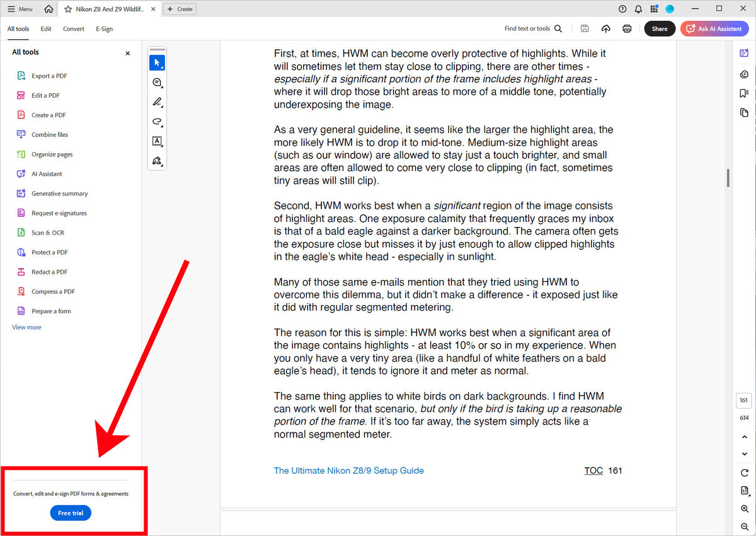Viewport: 756px width, 536px height.
Task: Start the Free trial
Action: point(71,513)
